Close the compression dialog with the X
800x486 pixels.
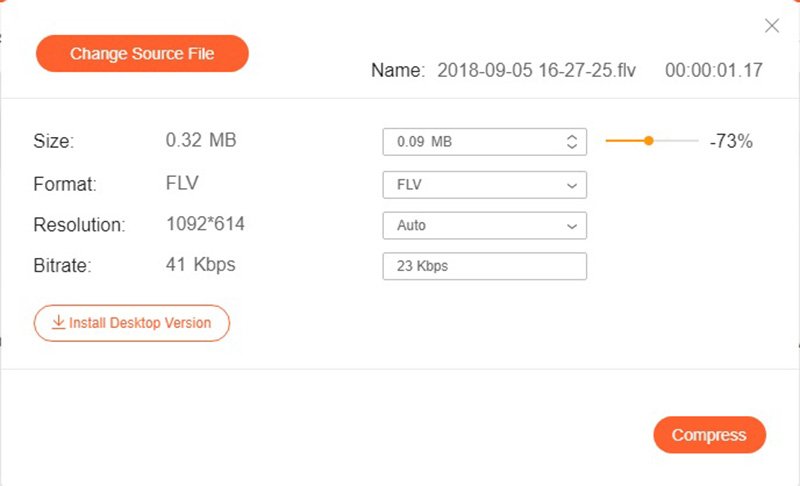pos(771,25)
